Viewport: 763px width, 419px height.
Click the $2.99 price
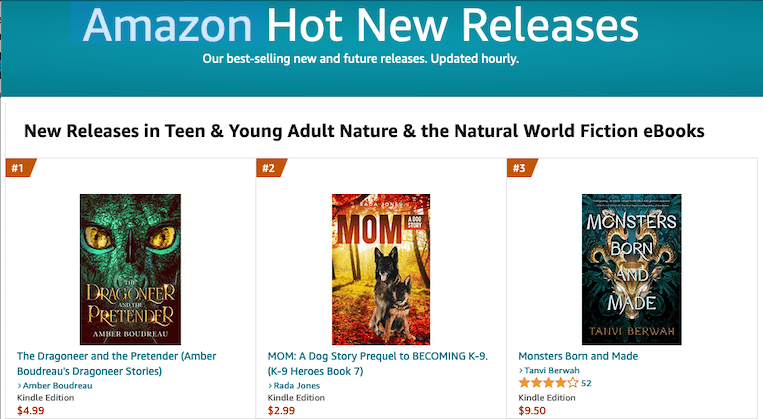282,409
